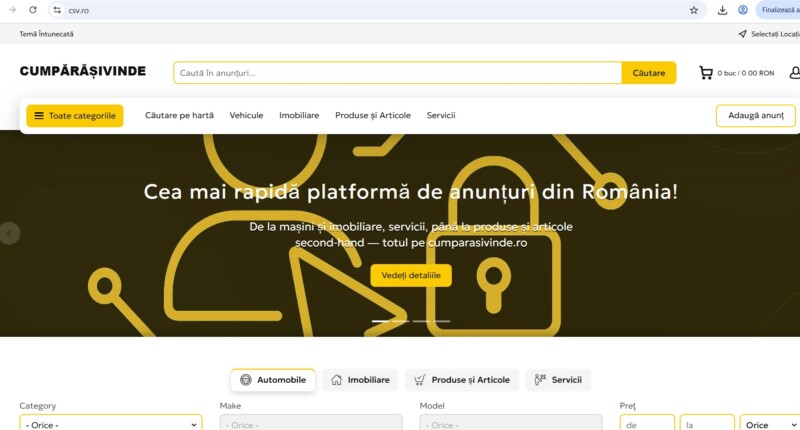Open browser downloads icon
This screenshot has width=800, height=430.
click(722, 10)
